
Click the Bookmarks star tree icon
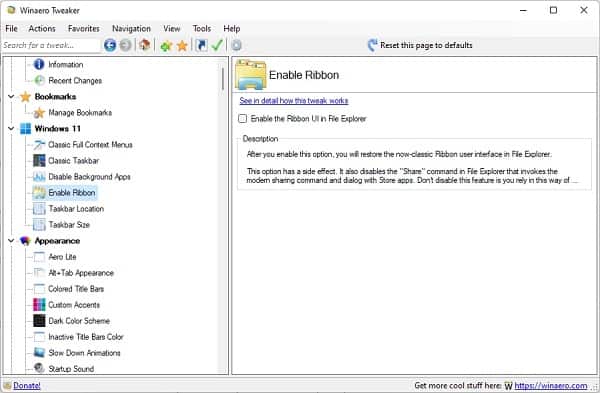pyautogui.click(x=25, y=96)
